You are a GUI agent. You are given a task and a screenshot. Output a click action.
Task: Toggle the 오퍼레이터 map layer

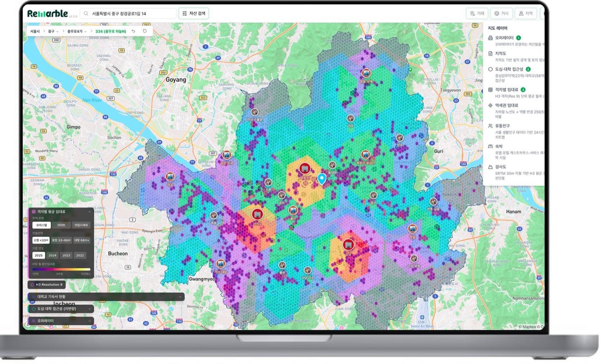tap(515, 41)
